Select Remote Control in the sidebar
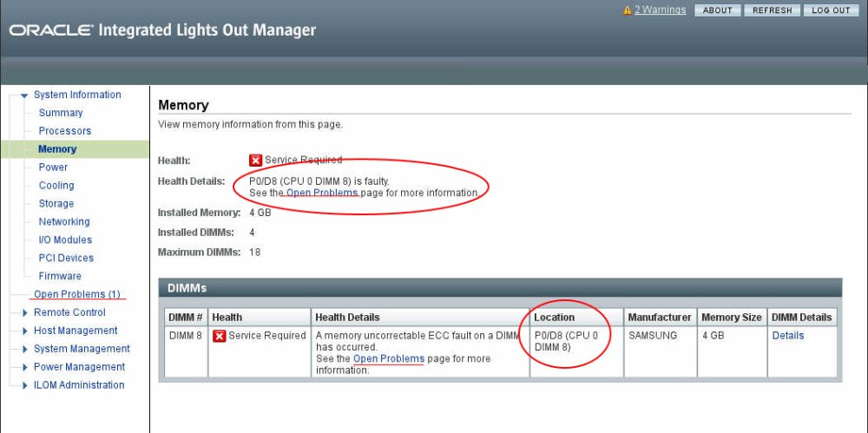Image resolution: width=868 pixels, height=433 pixels. pyautogui.click(x=69, y=312)
